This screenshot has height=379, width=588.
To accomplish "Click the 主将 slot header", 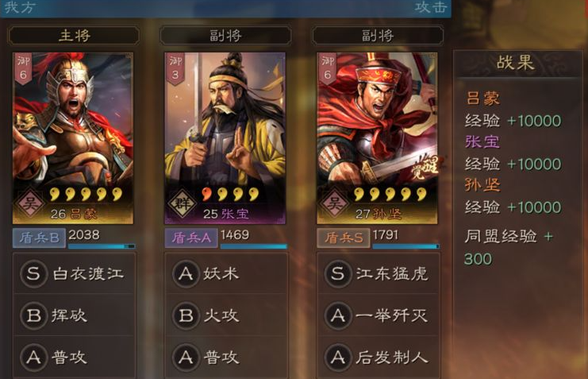I will pyautogui.click(x=74, y=36).
